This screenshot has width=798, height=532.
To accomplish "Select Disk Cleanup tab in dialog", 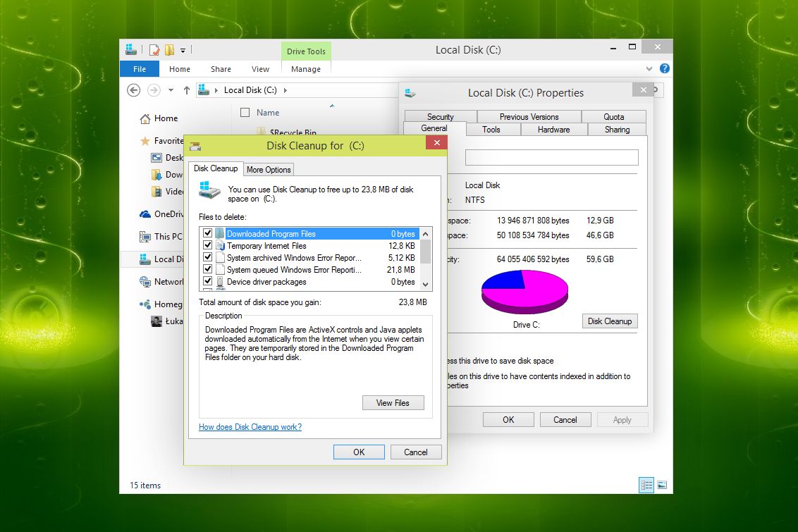I will [216, 168].
